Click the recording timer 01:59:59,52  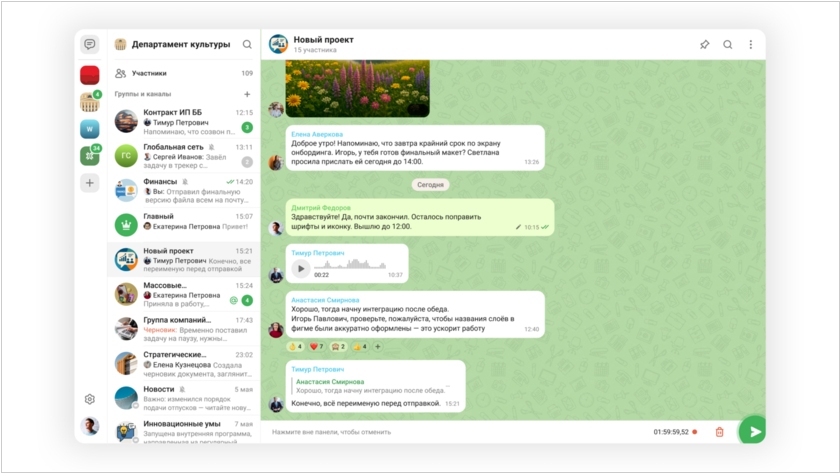tap(671, 432)
